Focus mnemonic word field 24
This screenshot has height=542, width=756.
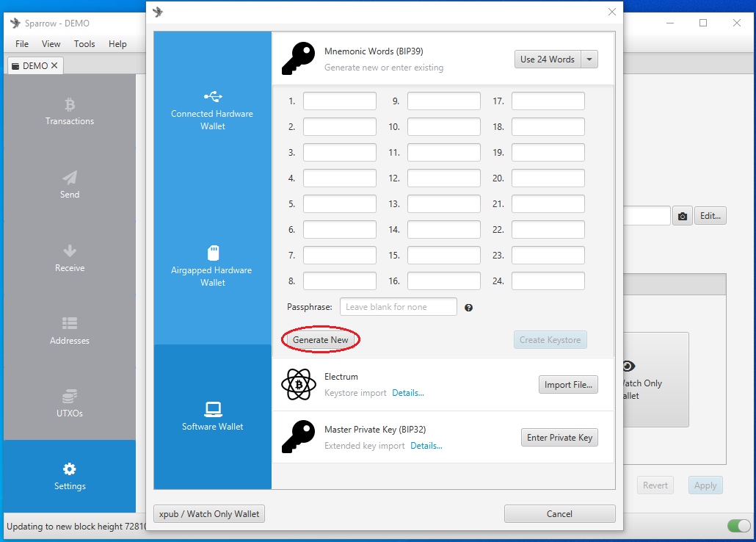(x=548, y=281)
